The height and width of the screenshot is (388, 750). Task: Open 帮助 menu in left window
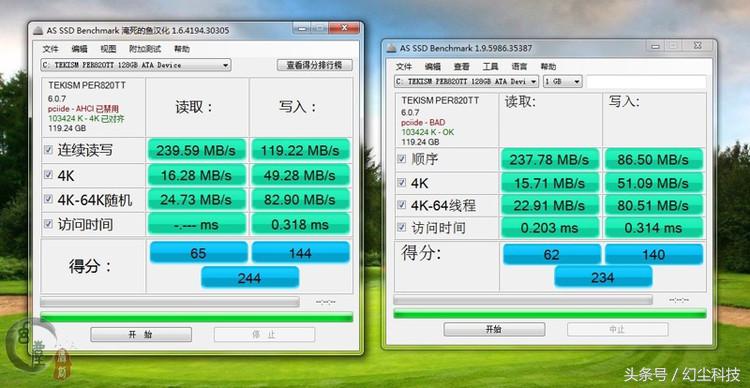click(182, 49)
